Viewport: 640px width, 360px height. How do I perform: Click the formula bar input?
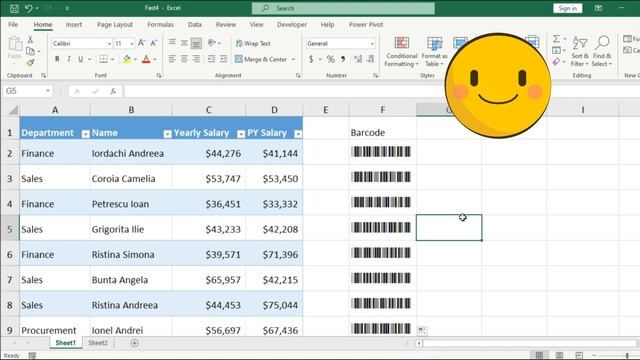coord(380,91)
